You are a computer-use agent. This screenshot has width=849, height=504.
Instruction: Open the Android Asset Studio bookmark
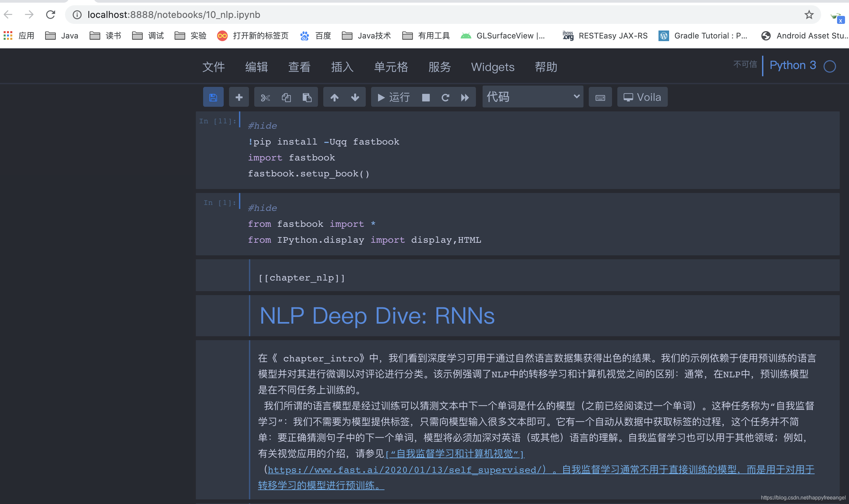(805, 36)
